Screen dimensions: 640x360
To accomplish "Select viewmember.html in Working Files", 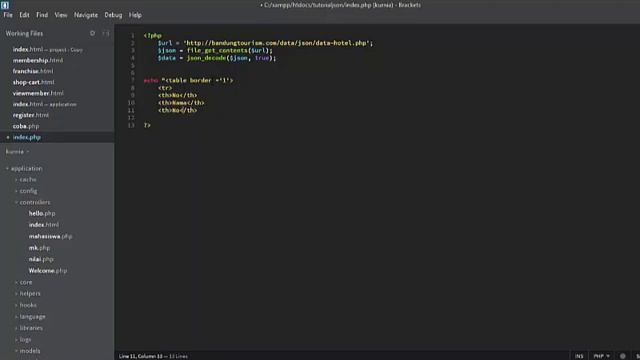I will [x=38, y=93].
